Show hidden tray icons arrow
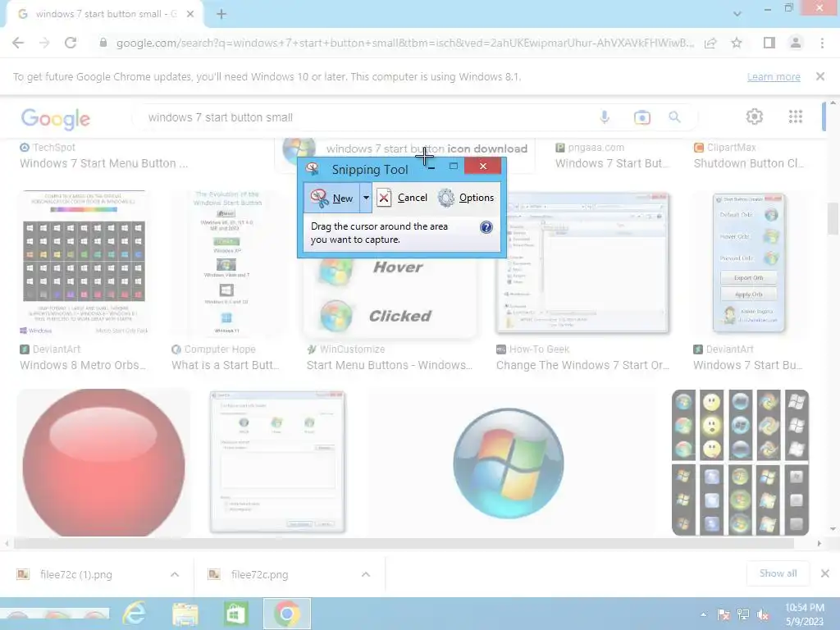 [x=703, y=614]
